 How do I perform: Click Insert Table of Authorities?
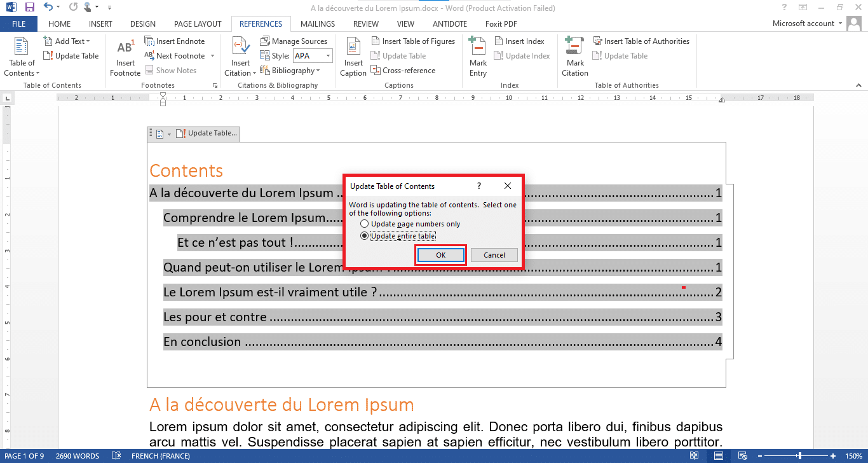641,41
